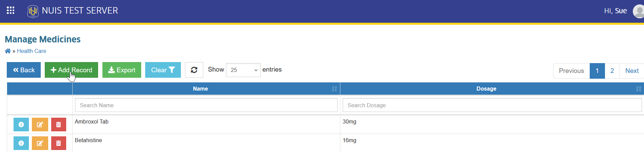Click the Manage Medicines heading
Viewport: 644px width, 152px height.
[43, 39]
